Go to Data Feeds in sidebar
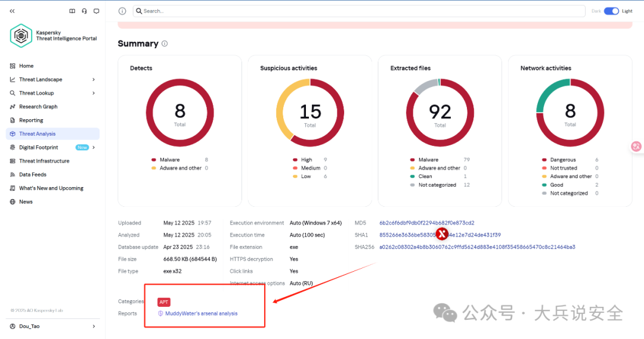Viewport: 644px width, 339px height. [32, 175]
